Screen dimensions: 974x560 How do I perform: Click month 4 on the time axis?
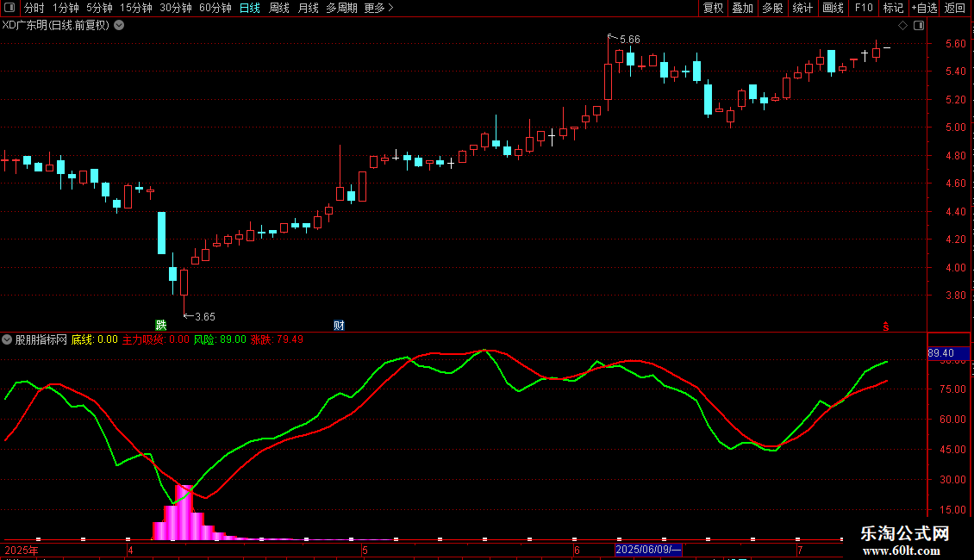pyautogui.click(x=130, y=550)
